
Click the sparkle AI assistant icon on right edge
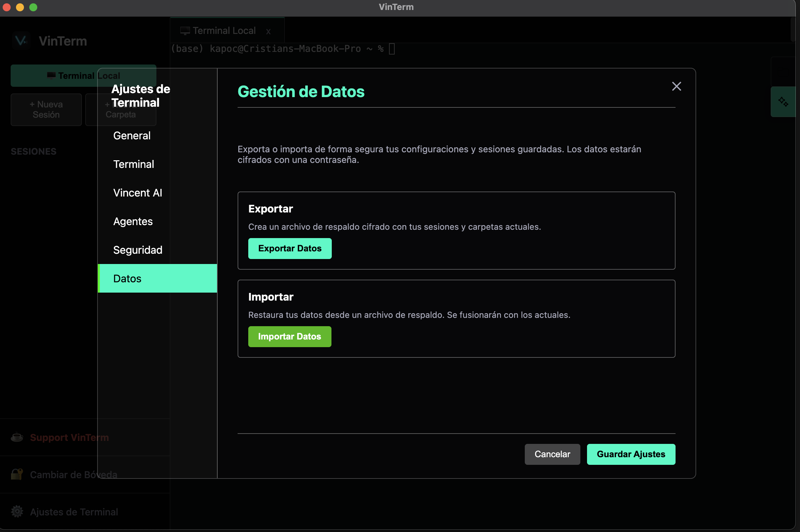(783, 101)
